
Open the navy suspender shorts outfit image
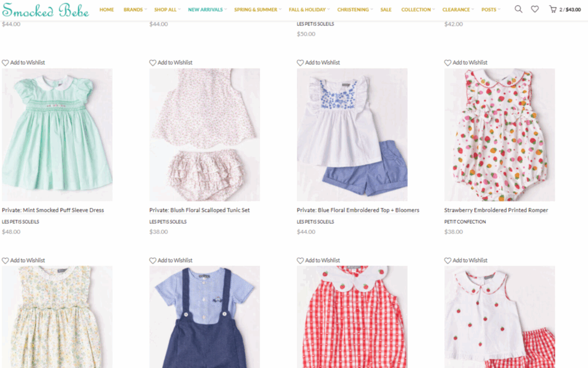click(204, 317)
